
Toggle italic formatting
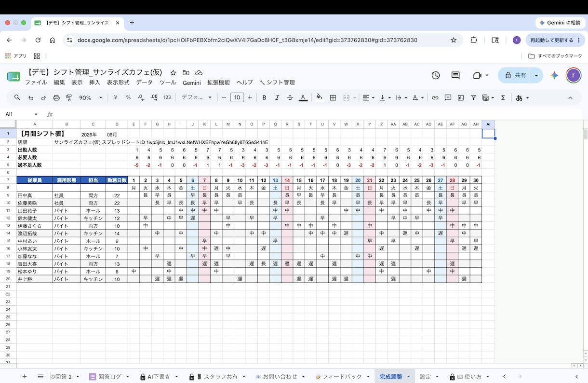click(x=277, y=97)
